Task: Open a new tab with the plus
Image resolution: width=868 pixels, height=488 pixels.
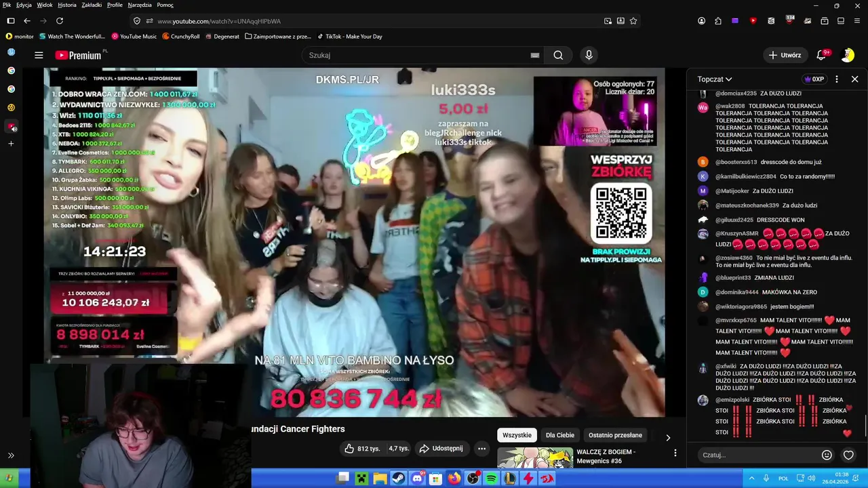Action: click(11, 144)
